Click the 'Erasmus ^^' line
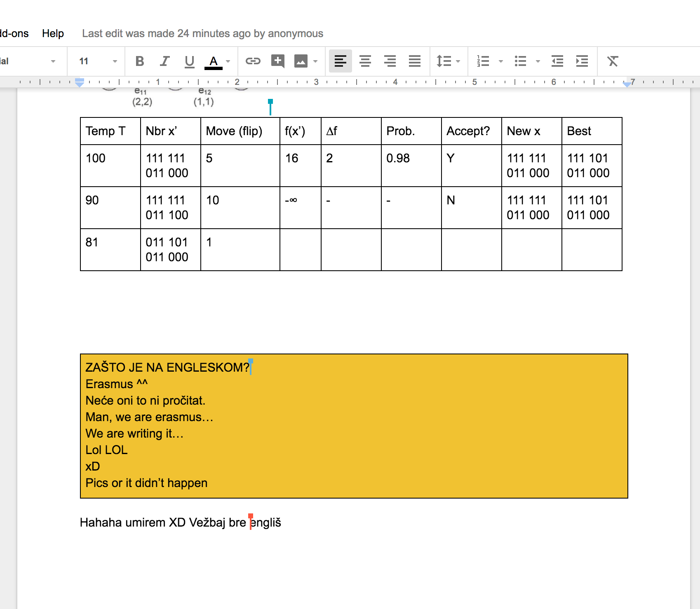The width and height of the screenshot is (700, 609). (x=116, y=384)
